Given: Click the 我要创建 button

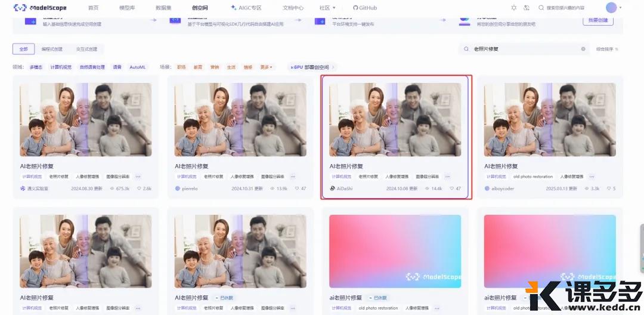Looking at the screenshot, I should coord(598,20).
